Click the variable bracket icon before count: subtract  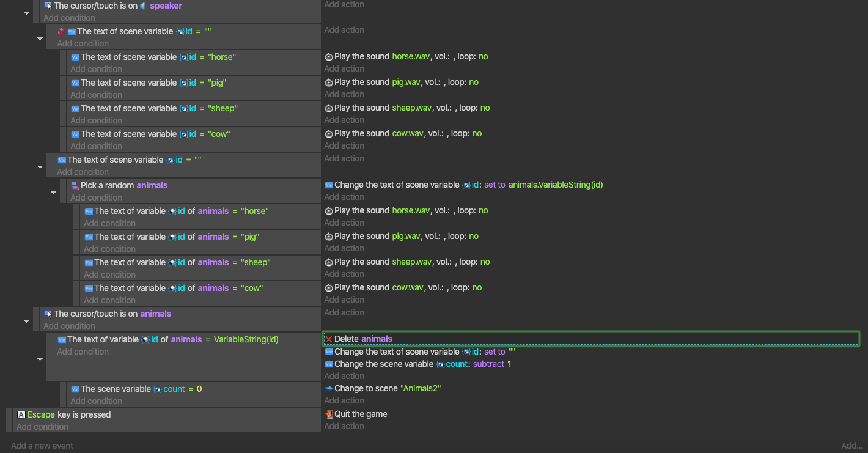440,364
